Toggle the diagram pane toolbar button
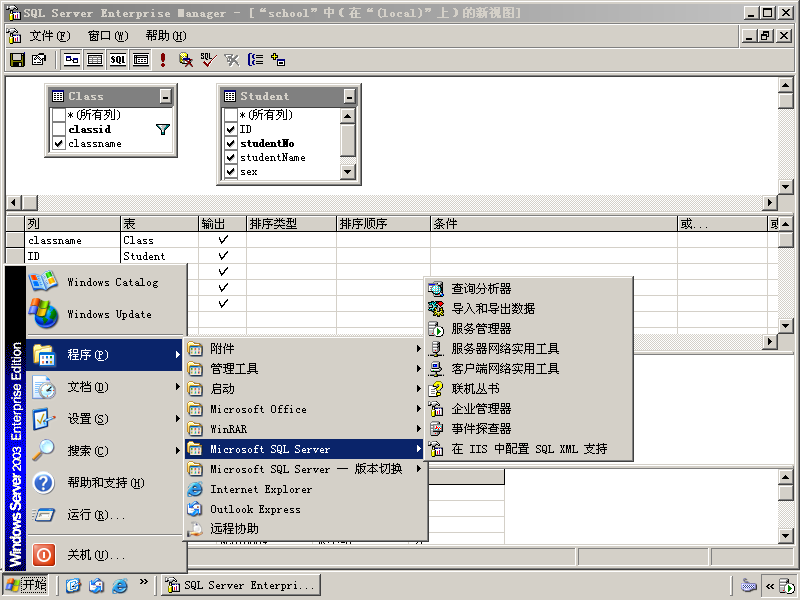Viewport: 800px width, 600px height. pos(72,60)
